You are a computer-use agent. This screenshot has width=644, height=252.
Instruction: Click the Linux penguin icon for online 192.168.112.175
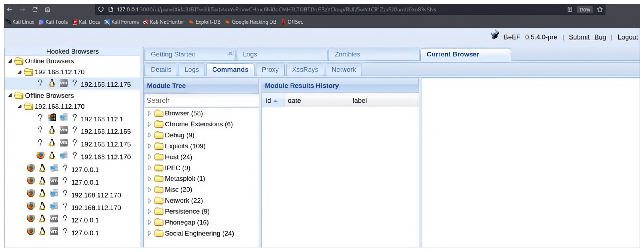click(x=52, y=83)
